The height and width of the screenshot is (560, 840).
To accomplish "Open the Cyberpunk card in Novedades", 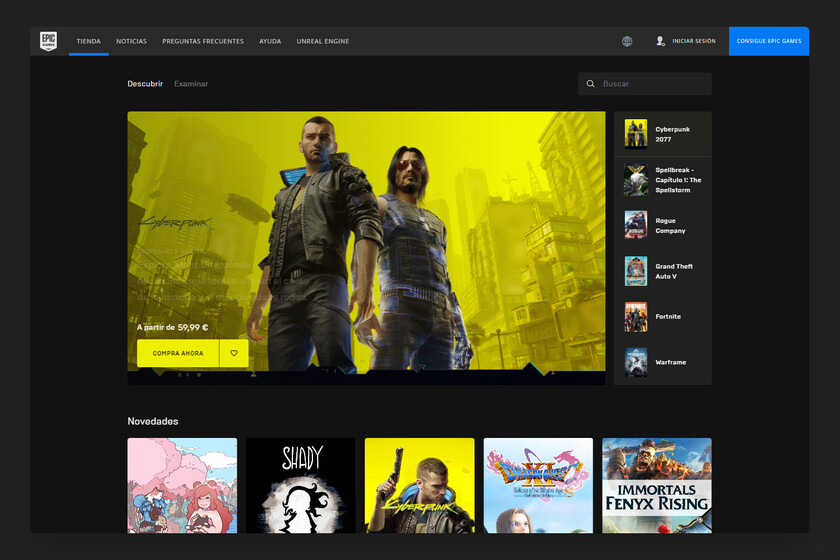I will [419, 486].
